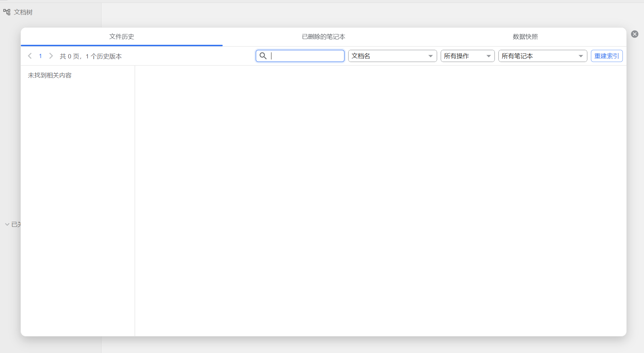
Task: Click the 重建索引 button
Action: click(606, 56)
